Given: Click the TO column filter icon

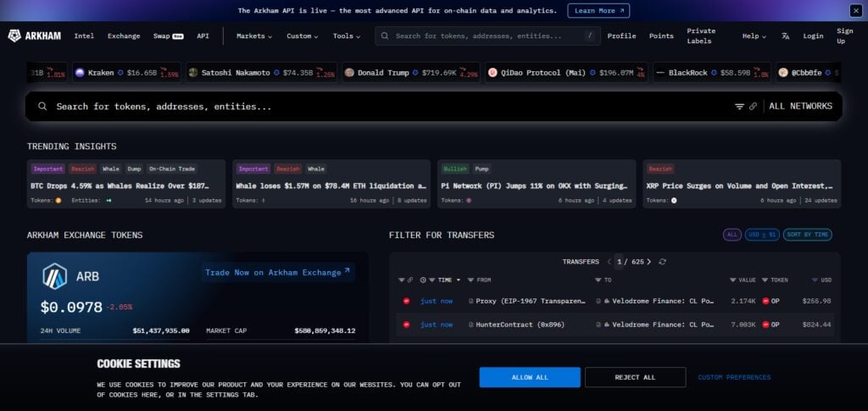Looking at the screenshot, I should coord(598,280).
